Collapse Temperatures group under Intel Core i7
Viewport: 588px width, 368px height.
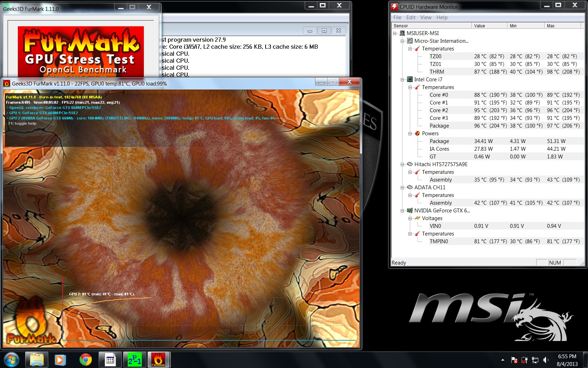pos(410,87)
